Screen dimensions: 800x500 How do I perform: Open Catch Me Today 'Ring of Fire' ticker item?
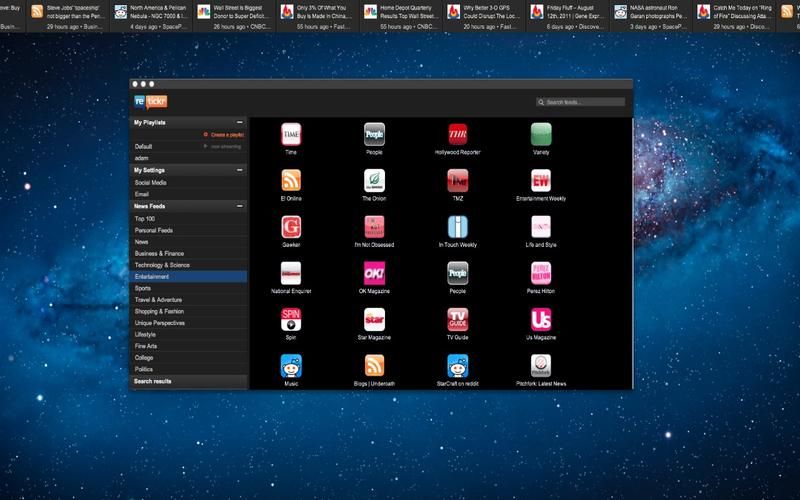735,16
